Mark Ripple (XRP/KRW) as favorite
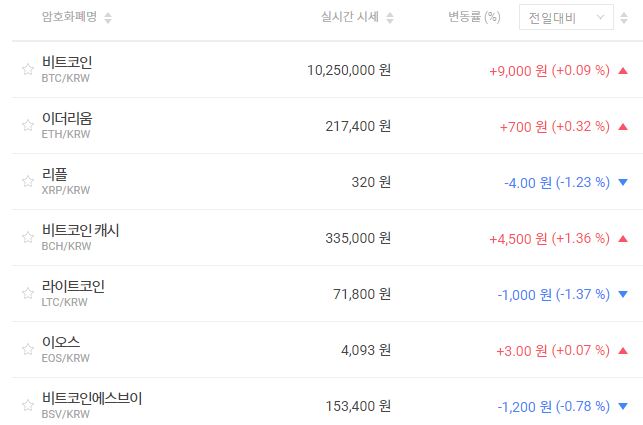 click(x=28, y=181)
